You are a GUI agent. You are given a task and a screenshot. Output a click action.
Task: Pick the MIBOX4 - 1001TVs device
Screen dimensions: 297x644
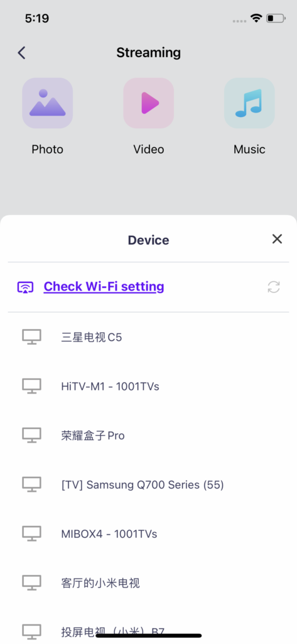pos(148,534)
